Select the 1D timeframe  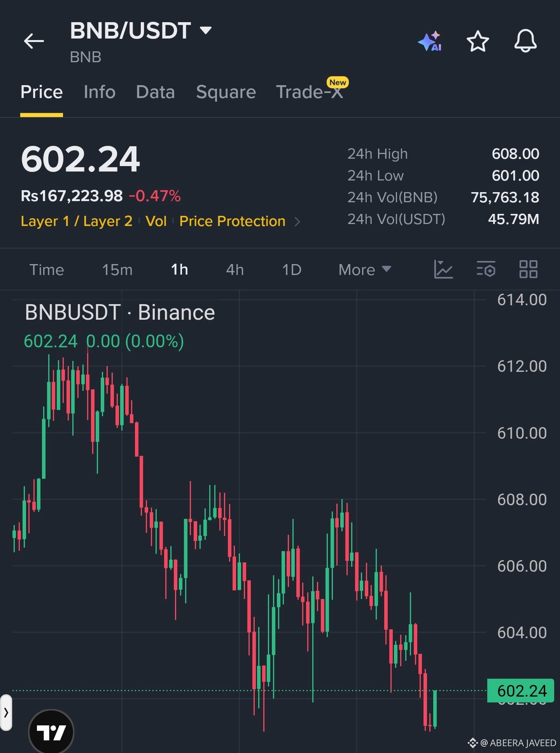tap(292, 270)
